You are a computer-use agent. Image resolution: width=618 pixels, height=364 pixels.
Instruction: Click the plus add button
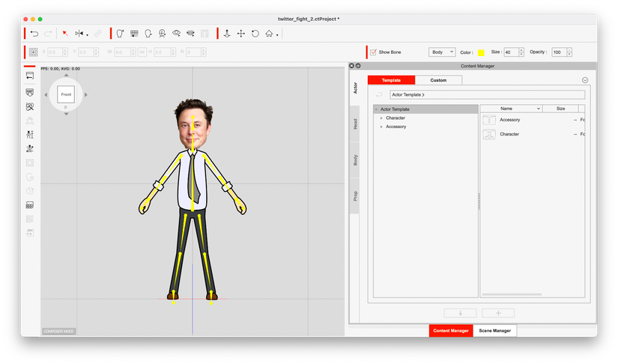(498, 313)
